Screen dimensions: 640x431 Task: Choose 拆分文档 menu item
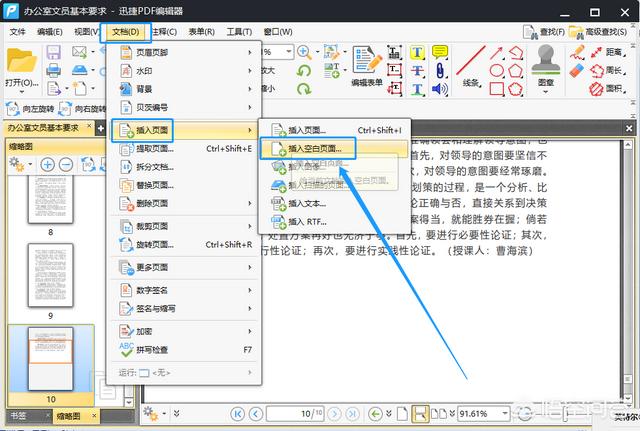click(x=184, y=167)
